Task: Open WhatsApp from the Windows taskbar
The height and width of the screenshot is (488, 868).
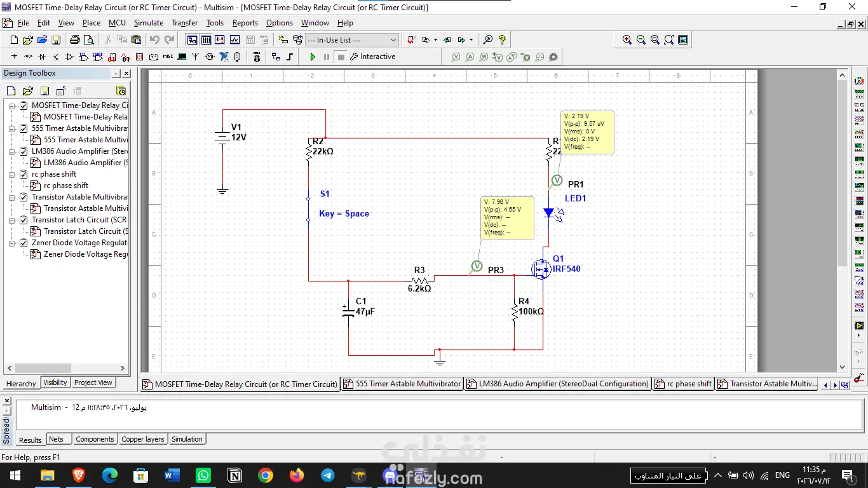Action: [x=203, y=475]
